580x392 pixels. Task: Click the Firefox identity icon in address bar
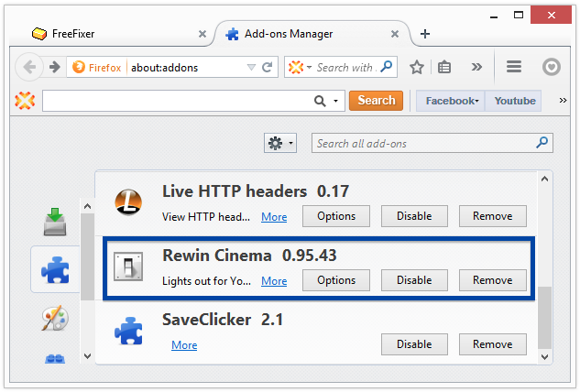(x=79, y=67)
